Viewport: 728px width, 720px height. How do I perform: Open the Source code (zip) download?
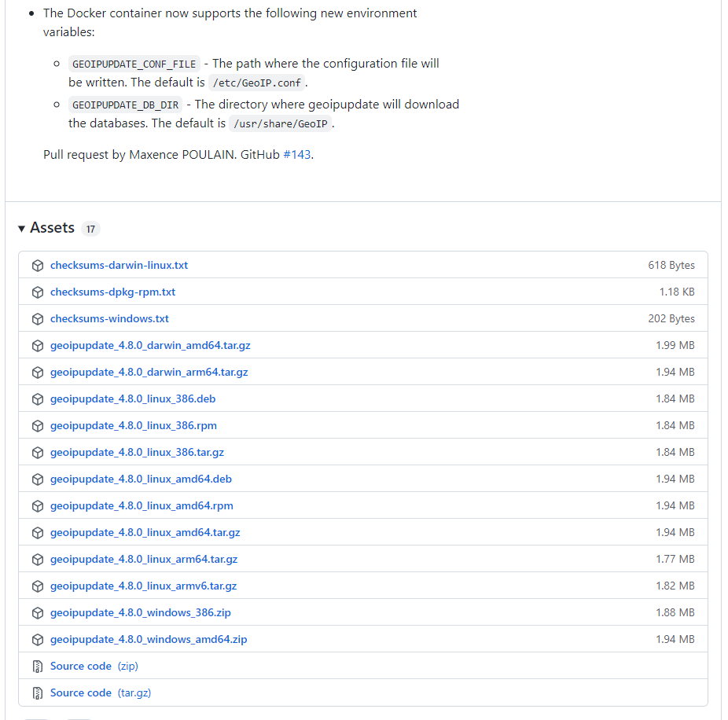point(81,666)
